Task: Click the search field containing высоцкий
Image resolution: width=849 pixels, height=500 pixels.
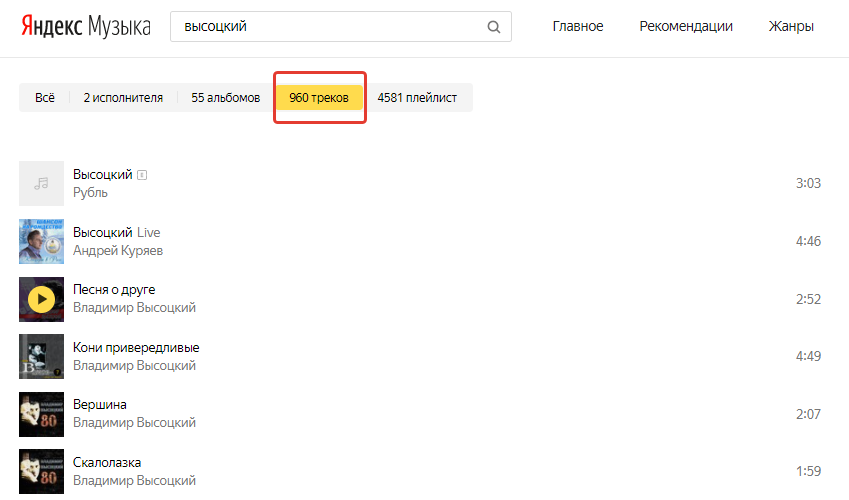Action: (341, 27)
